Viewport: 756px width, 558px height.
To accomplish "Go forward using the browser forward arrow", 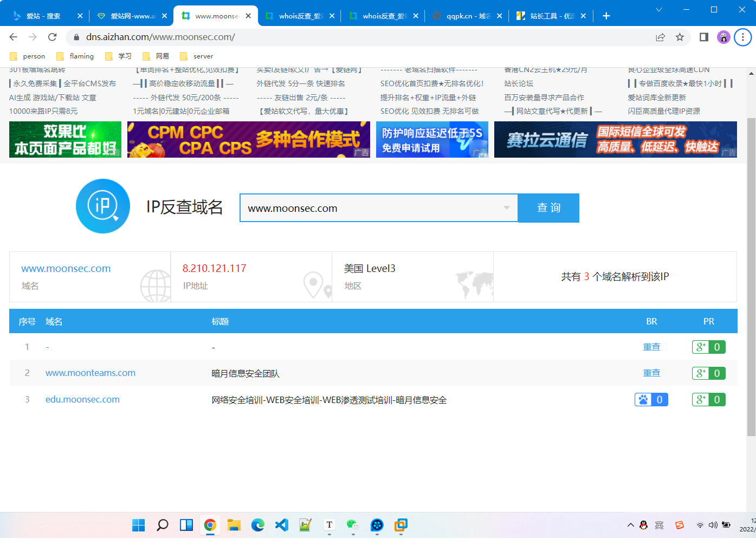I will [x=33, y=37].
